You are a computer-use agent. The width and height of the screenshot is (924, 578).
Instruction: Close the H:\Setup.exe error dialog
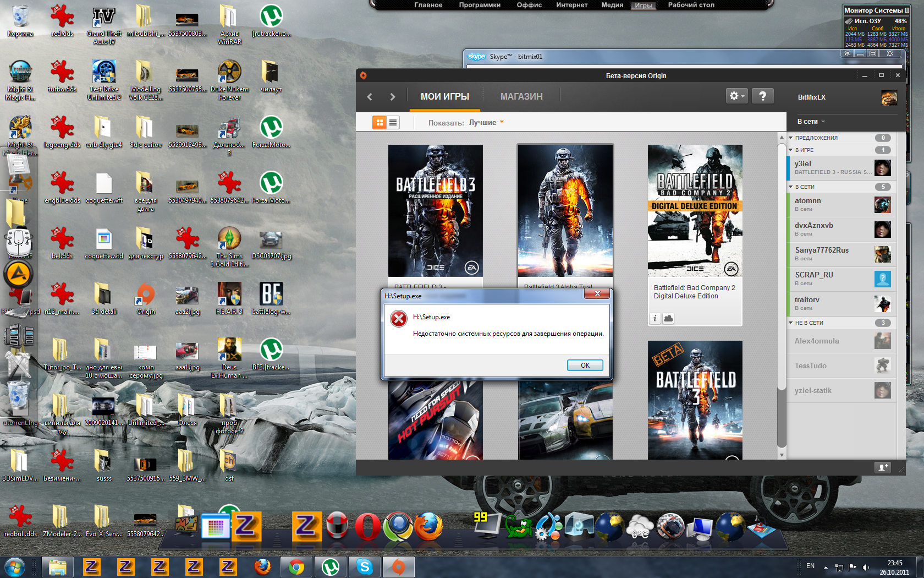point(597,294)
